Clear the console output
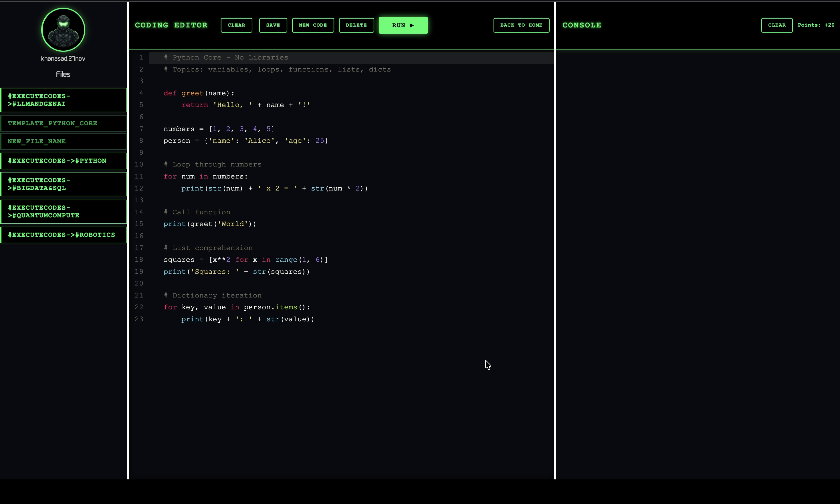The height and width of the screenshot is (504, 840). 777,25
